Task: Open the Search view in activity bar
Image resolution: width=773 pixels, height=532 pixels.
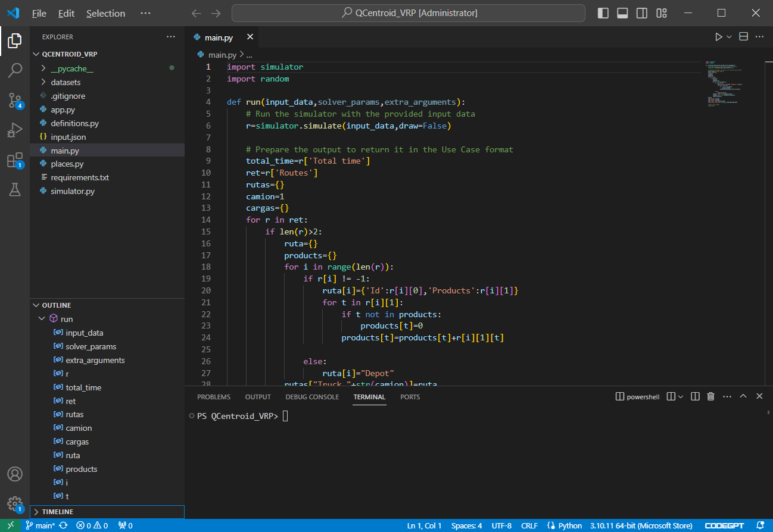Action: pyautogui.click(x=15, y=70)
